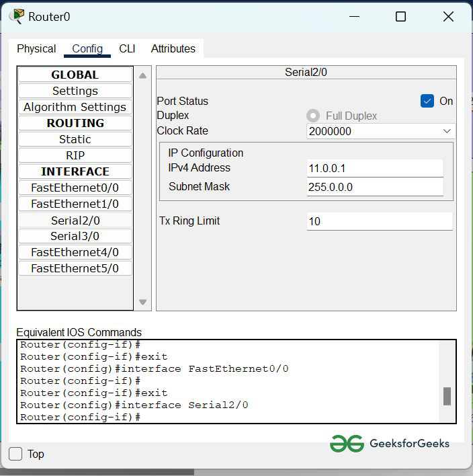Image resolution: width=473 pixels, height=476 pixels.
Task: Open the Clock Rate dropdown
Action: coord(380,131)
